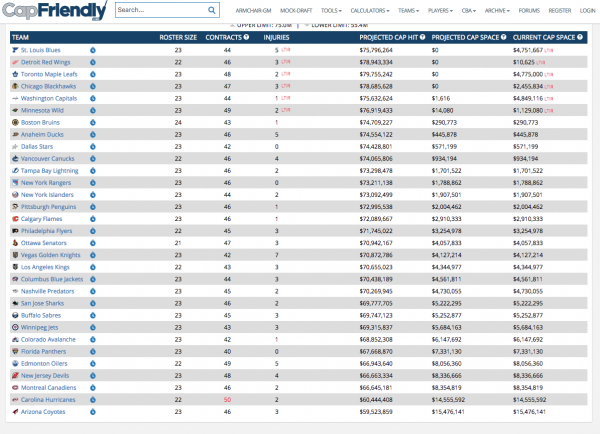Click the Calgary Flames team logo
Screen dimensions: 600x434
coord(14,217)
